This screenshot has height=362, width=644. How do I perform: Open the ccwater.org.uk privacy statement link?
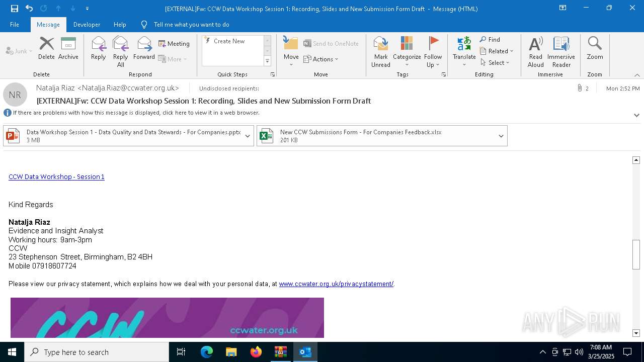[336, 284]
